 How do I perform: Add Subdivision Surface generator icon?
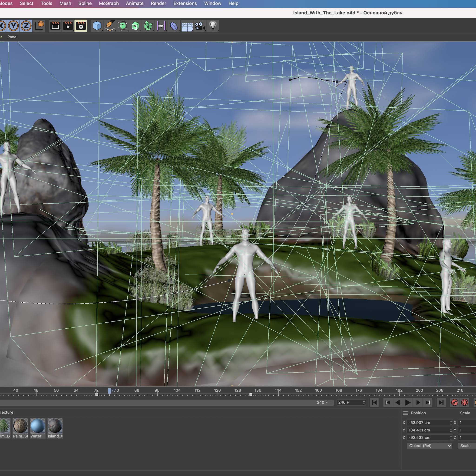[x=123, y=26]
